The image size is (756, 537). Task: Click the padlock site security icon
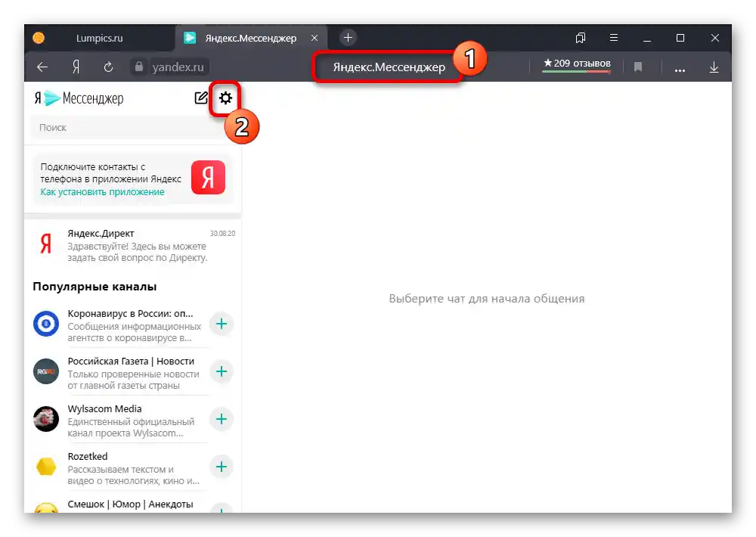click(139, 67)
